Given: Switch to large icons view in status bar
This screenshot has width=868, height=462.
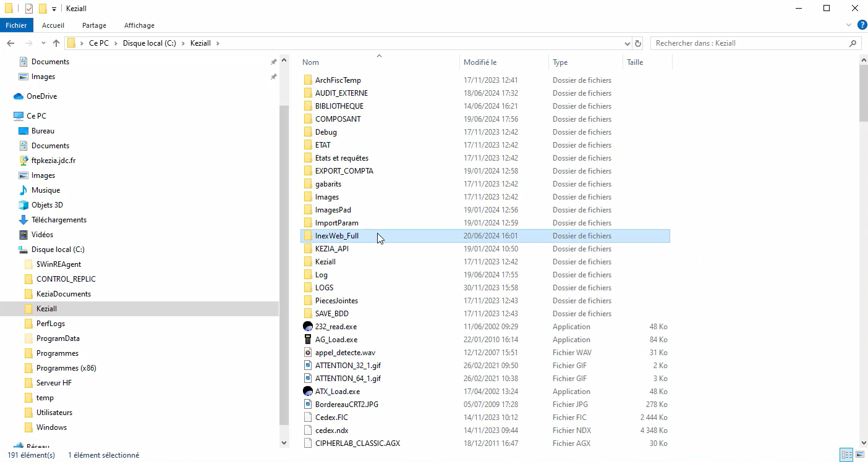Looking at the screenshot, I should point(859,455).
